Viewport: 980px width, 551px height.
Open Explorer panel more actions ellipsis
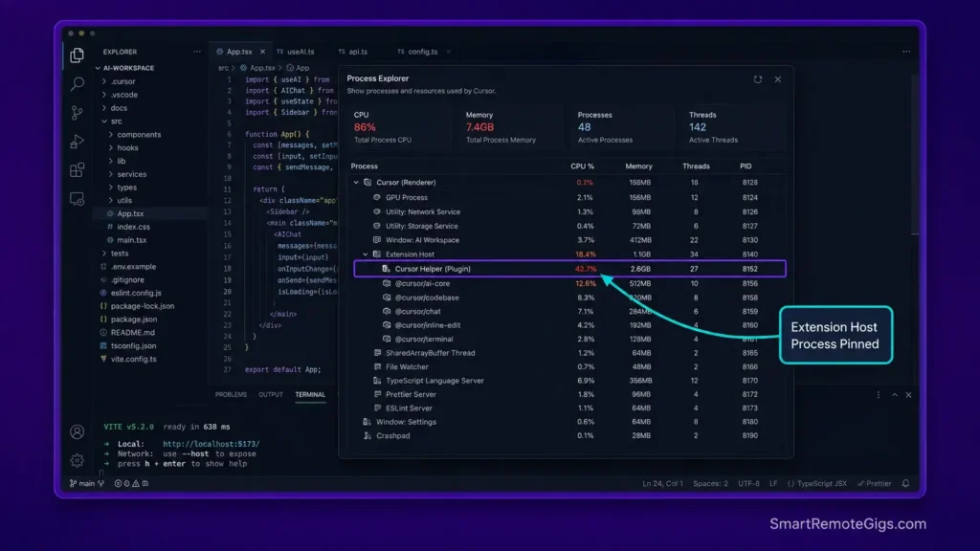point(197,52)
